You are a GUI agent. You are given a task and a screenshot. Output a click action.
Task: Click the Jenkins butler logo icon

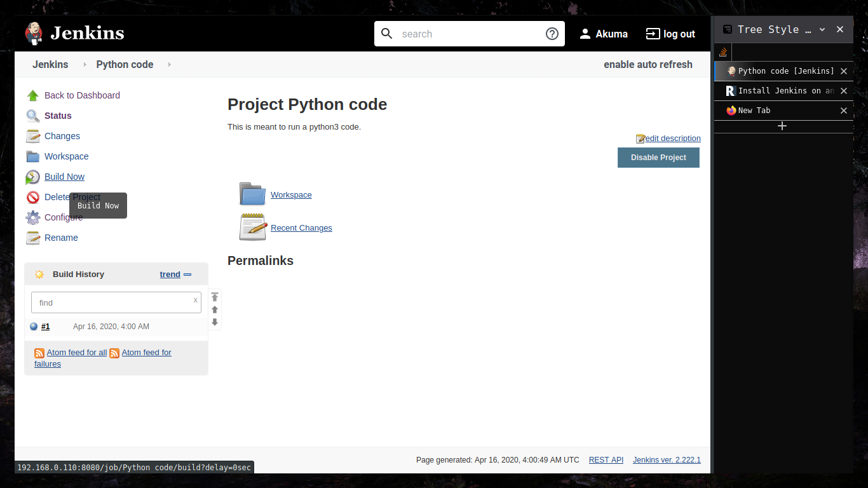pyautogui.click(x=34, y=34)
